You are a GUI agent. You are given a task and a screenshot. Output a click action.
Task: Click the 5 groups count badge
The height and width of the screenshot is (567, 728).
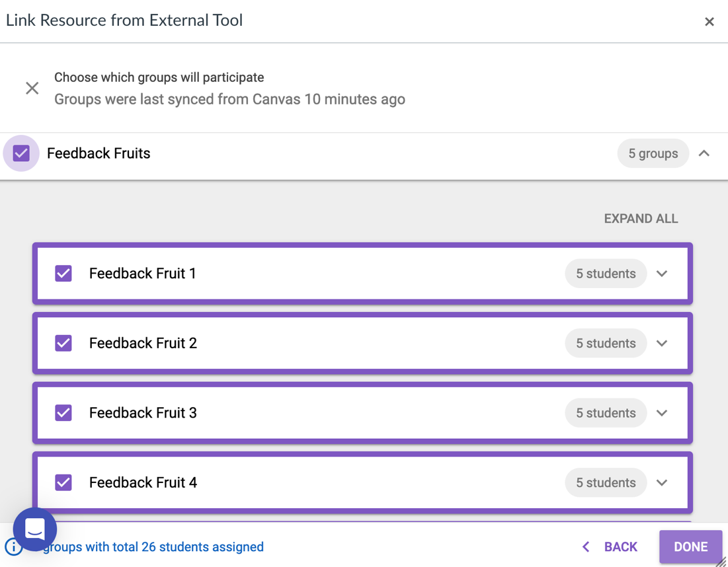[653, 153]
